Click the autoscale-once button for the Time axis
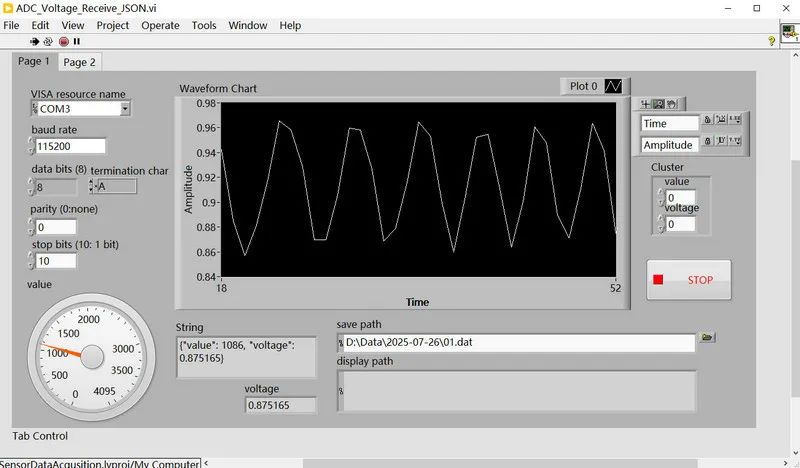 pyautogui.click(x=721, y=119)
